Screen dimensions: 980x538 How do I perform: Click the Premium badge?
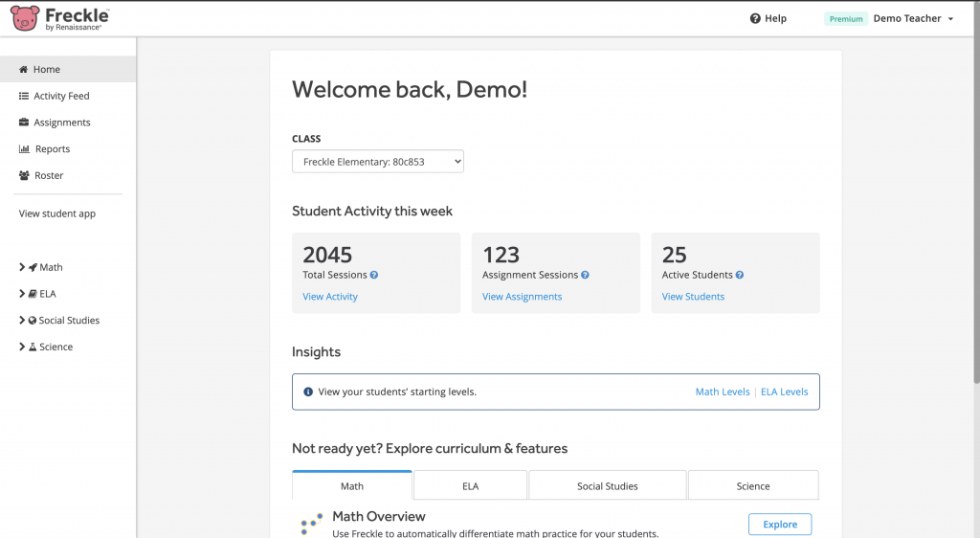(x=846, y=19)
